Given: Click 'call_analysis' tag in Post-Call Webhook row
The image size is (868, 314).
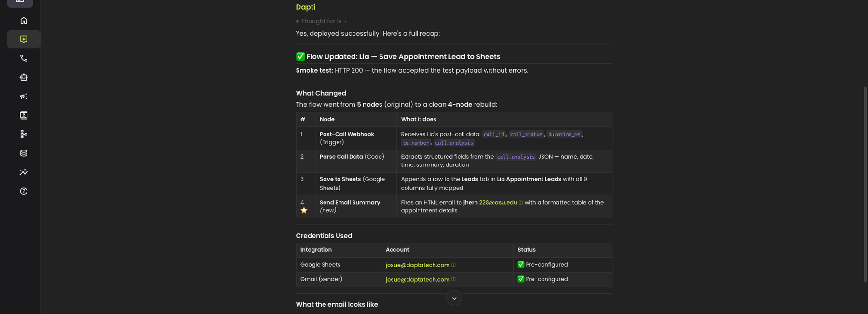Looking at the screenshot, I should (454, 143).
